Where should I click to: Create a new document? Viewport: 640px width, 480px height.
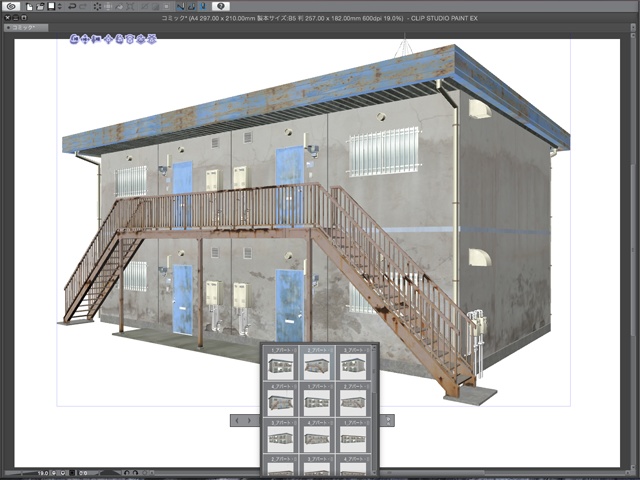[29, 7]
